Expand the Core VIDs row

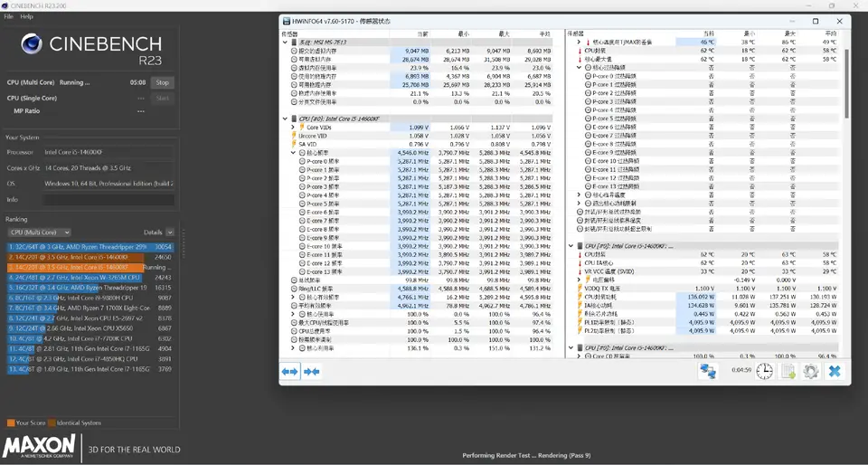tap(293, 128)
